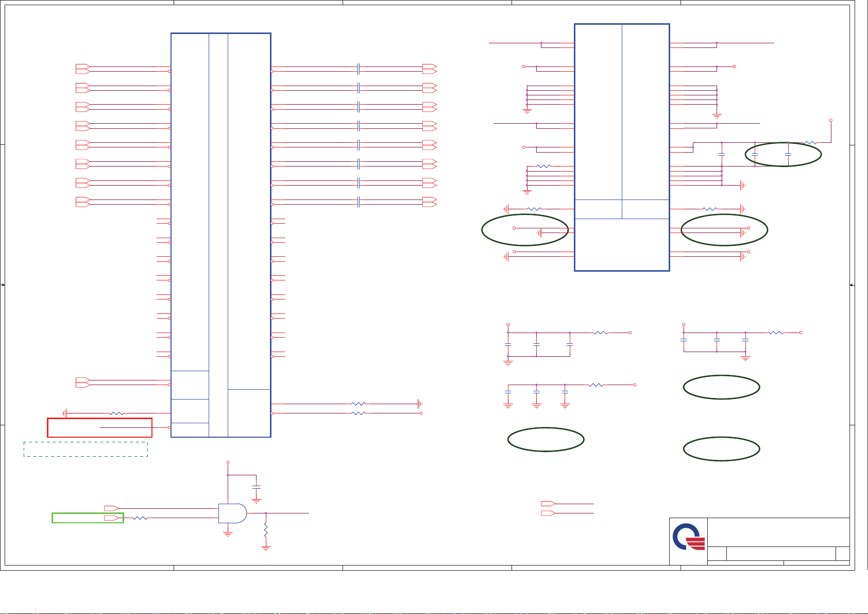Click resistor right of the capacitor oval
Image resolution: width=868 pixels, height=614 pixels.
point(810,143)
